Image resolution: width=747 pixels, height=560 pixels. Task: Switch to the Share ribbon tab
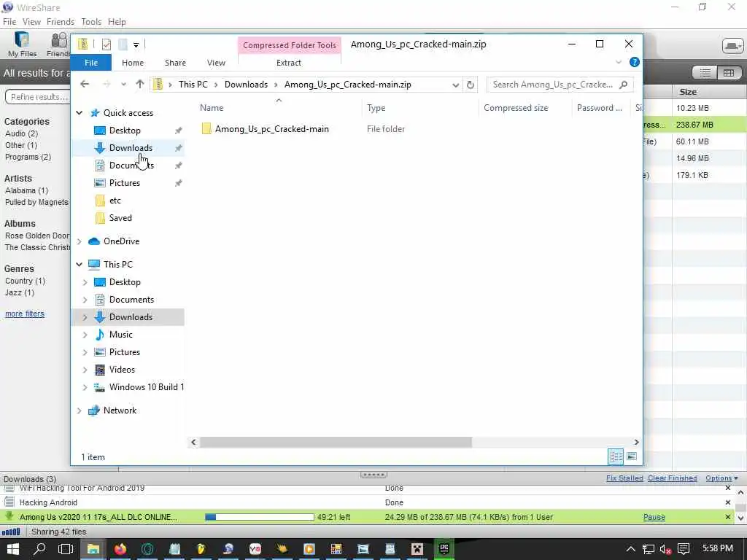tap(175, 63)
